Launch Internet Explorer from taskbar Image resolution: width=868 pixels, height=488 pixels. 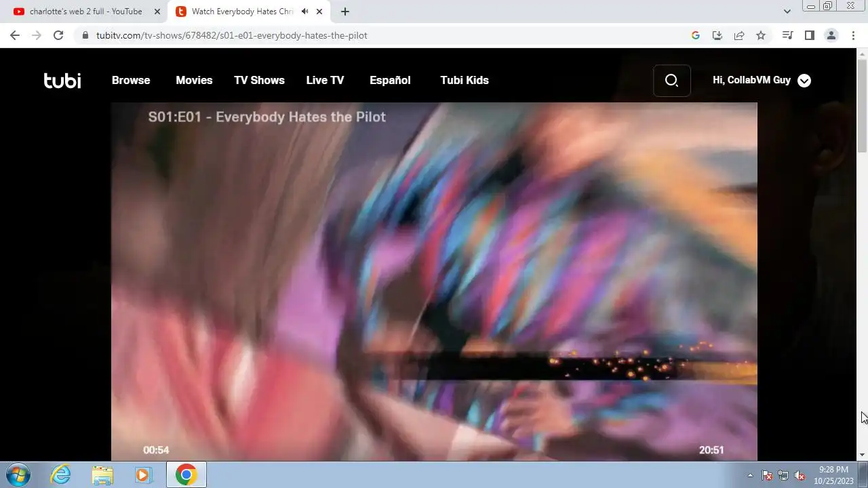61,474
